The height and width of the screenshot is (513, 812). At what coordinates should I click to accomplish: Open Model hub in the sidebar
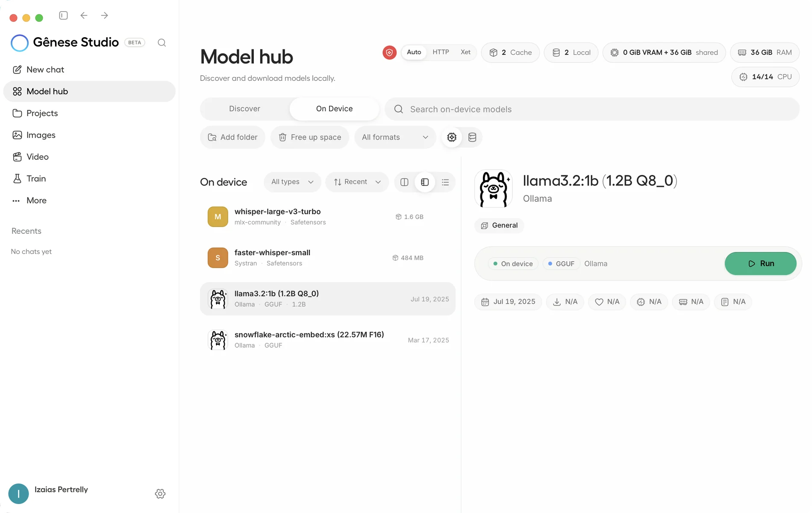coord(89,91)
